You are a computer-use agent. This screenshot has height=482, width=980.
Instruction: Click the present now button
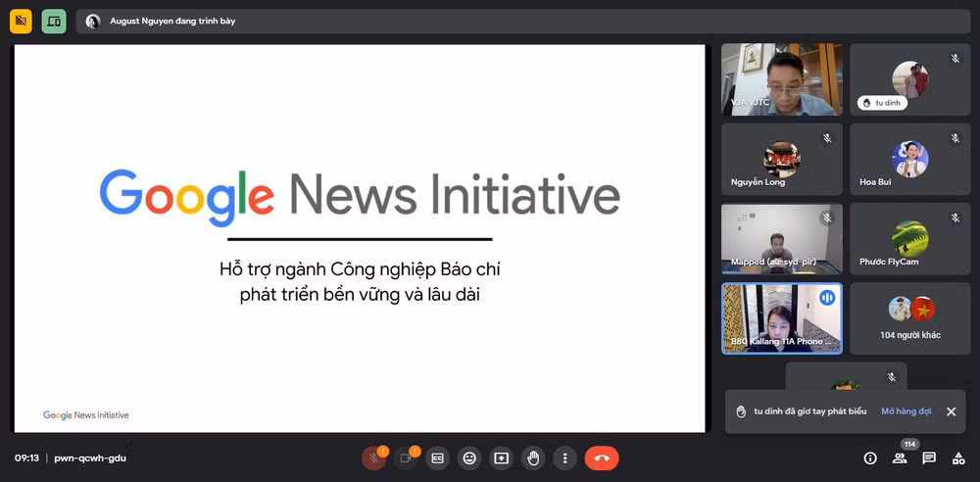click(501, 458)
